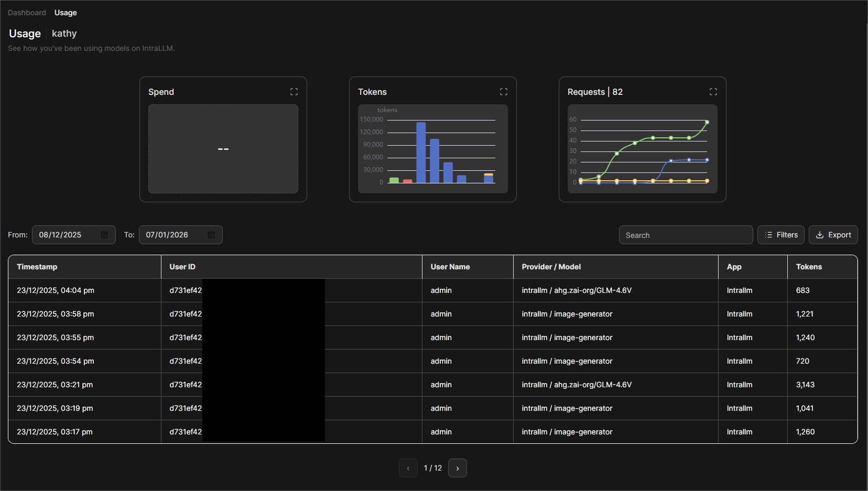
Task: Click the Provider / Model column header
Action: pyautogui.click(x=551, y=267)
